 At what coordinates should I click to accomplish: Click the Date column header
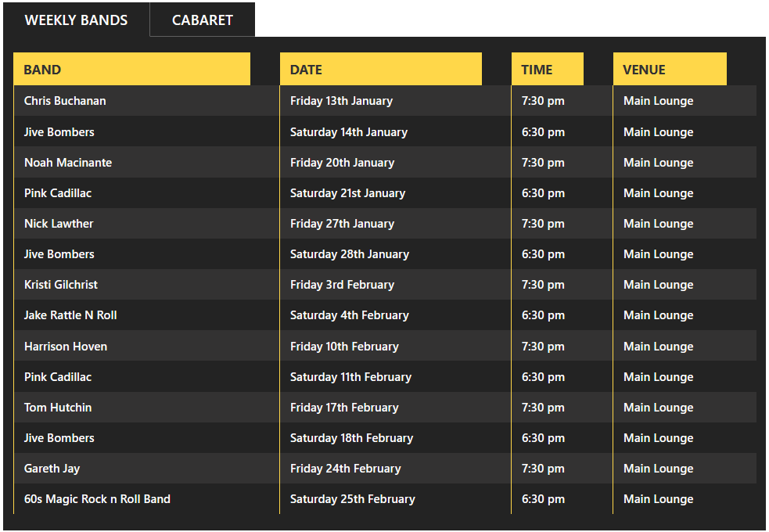380,70
